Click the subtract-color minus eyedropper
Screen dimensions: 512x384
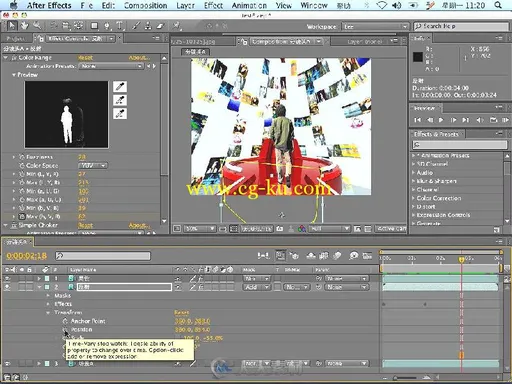pos(120,114)
